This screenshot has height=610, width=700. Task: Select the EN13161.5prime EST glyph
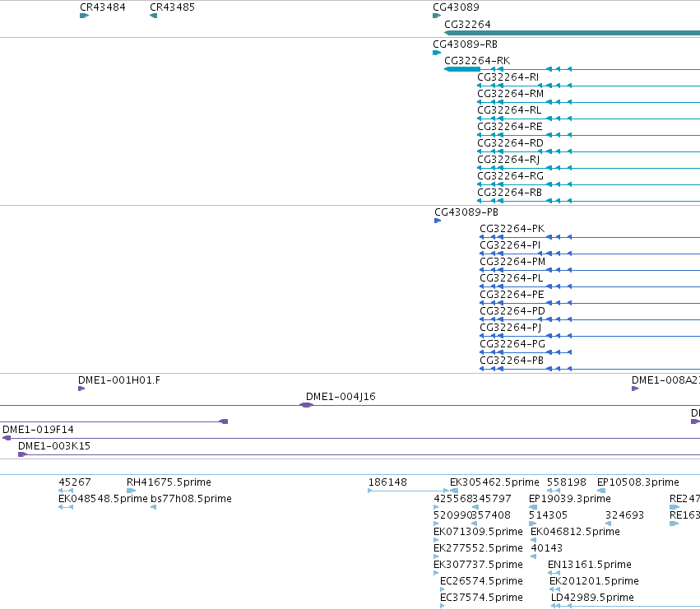tap(554, 573)
